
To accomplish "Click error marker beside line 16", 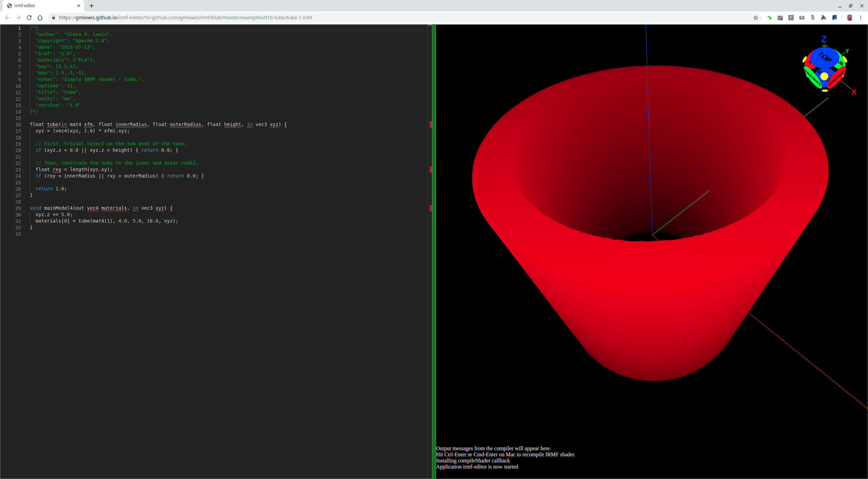I will (431, 125).
